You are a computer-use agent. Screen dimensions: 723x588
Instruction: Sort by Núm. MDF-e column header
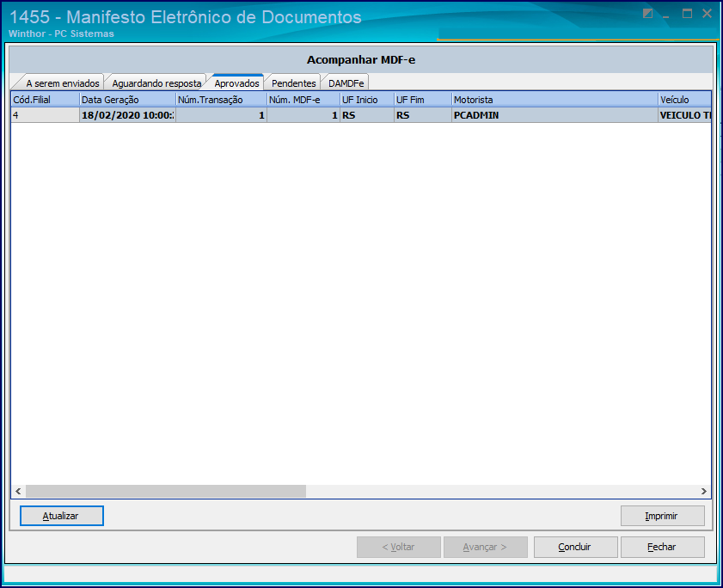[303, 100]
